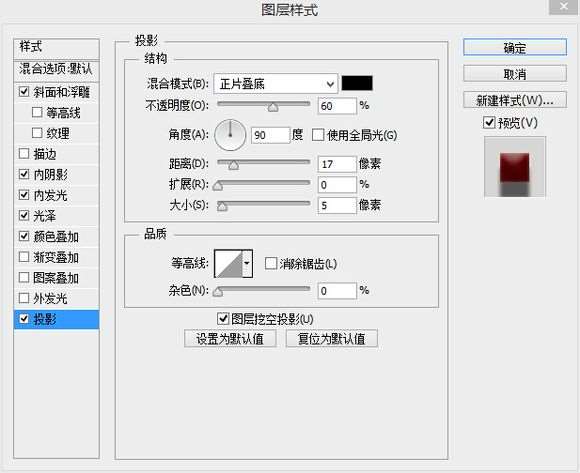This screenshot has height=473, width=580.
Task: Uncheck the 内发光 checkbox
Action: pos(24,195)
